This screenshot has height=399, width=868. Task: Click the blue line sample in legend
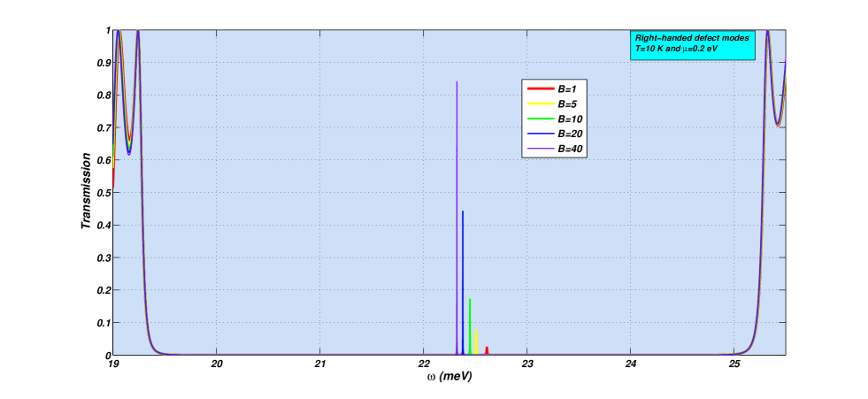click(x=541, y=134)
